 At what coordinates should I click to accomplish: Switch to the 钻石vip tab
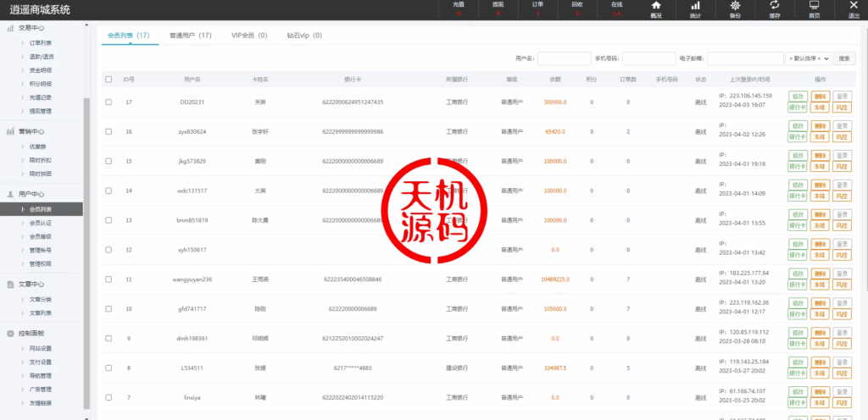click(303, 36)
